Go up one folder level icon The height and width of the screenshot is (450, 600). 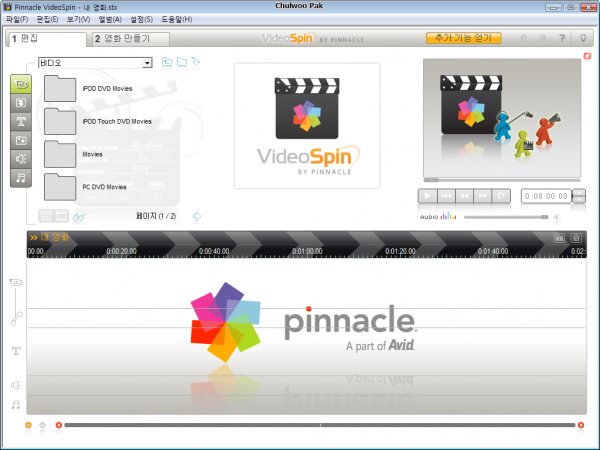(167, 62)
